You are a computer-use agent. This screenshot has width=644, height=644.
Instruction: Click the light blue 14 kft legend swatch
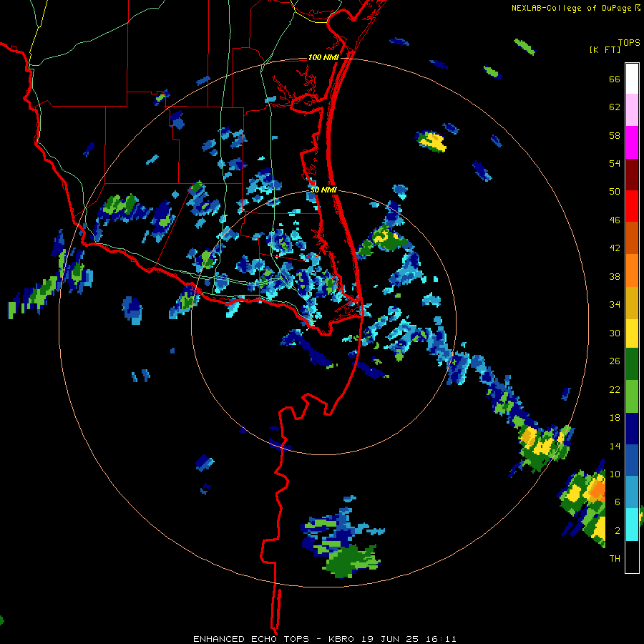[632, 492]
